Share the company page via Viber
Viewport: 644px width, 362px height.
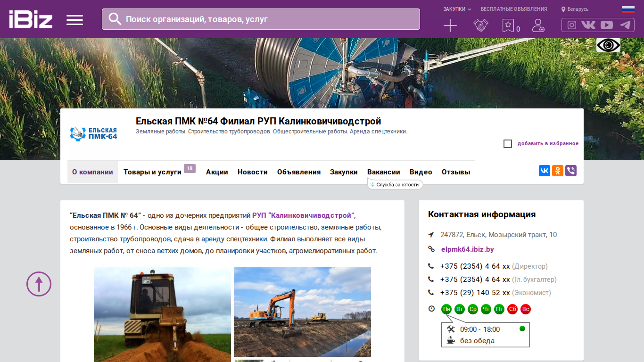[571, 171]
